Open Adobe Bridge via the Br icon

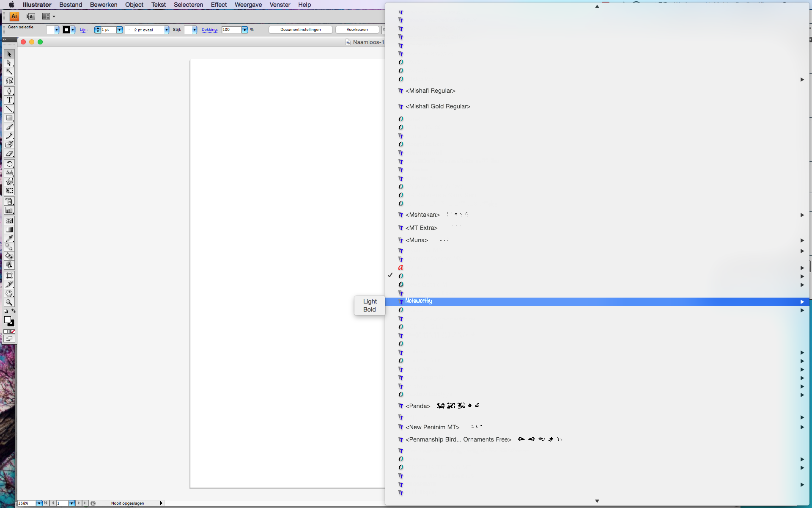(31, 17)
